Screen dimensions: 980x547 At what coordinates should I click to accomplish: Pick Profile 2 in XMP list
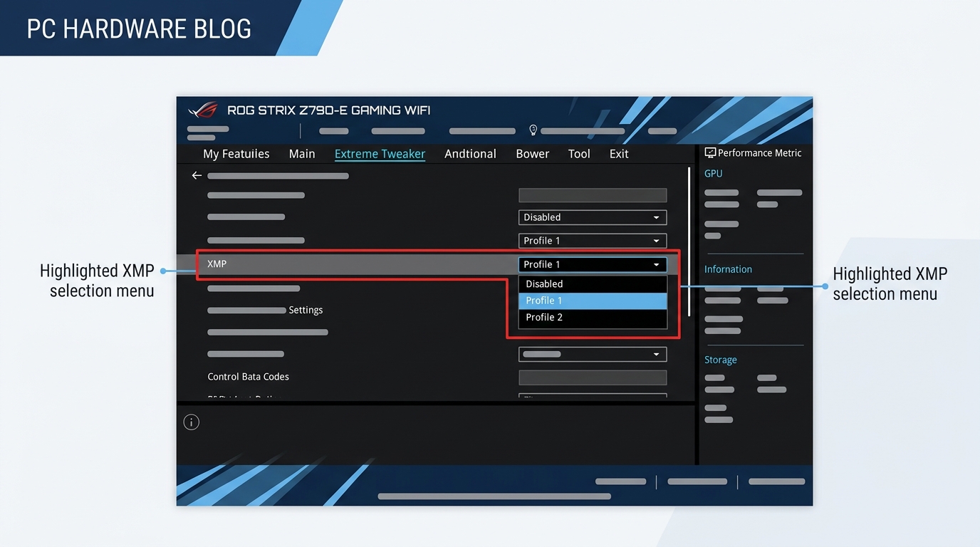pos(593,318)
